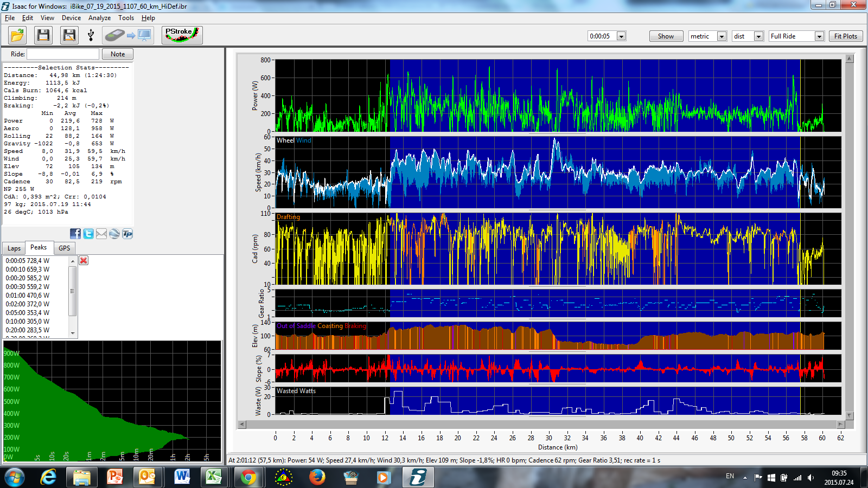Email the ride via envelope icon
868x488 pixels.
pyautogui.click(x=101, y=234)
